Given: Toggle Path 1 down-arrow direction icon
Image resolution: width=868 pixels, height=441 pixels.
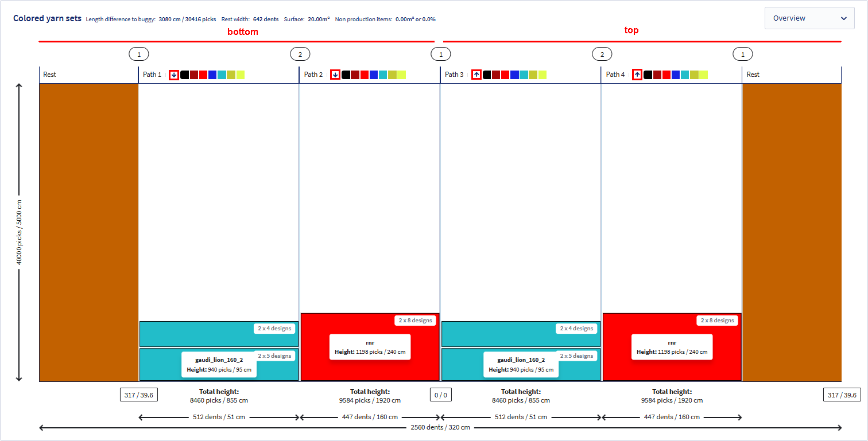Looking at the screenshot, I should pyautogui.click(x=174, y=75).
